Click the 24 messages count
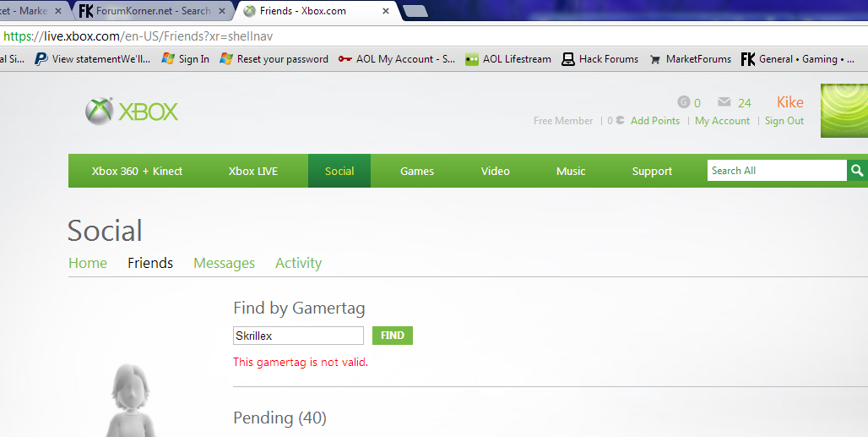Viewport: 868px width, 437px height. pos(745,103)
